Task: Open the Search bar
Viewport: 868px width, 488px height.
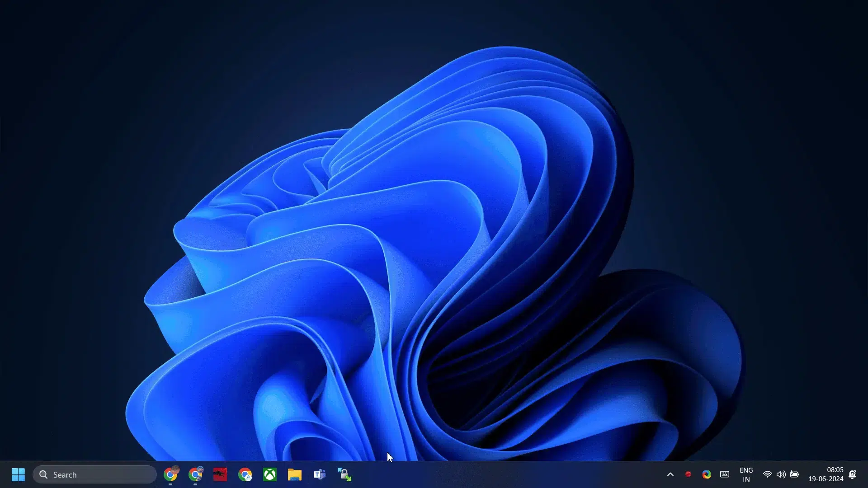Action: pyautogui.click(x=95, y=474)
